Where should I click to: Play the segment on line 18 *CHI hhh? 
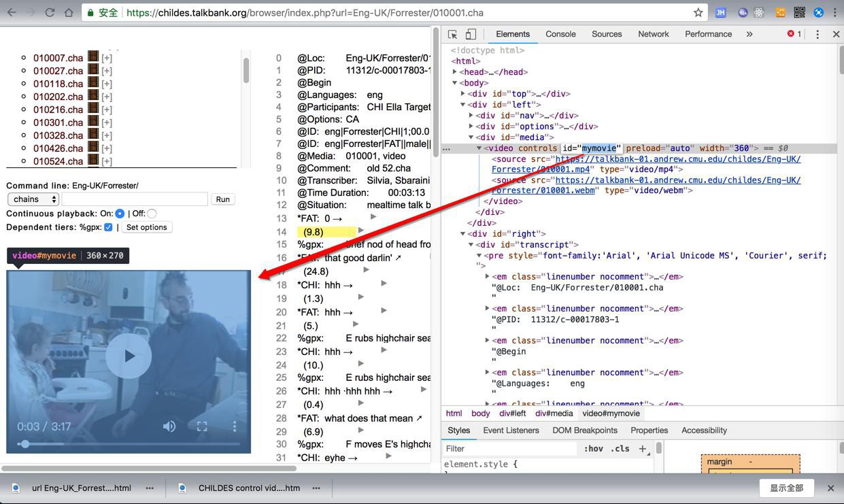384,284
